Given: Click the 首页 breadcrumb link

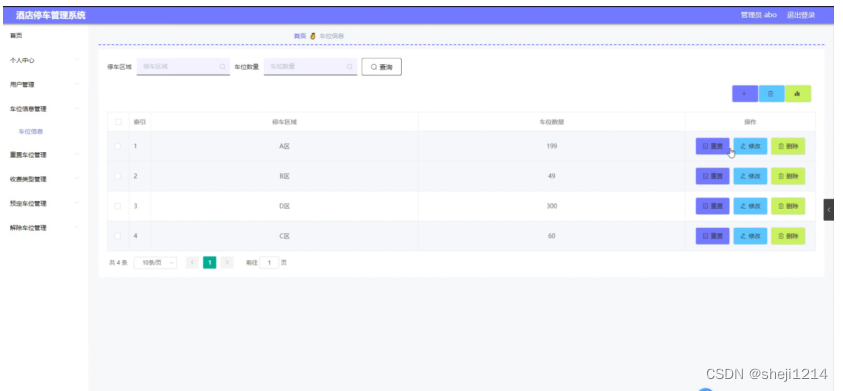Looking at the screenshot, I should click(x=299, y=36).
